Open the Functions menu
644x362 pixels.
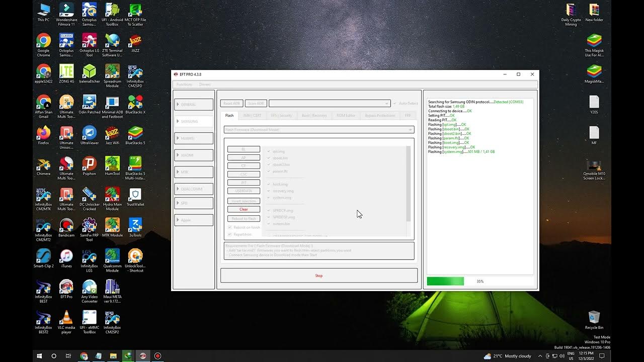pyautogui.click(x=184, y=84)
